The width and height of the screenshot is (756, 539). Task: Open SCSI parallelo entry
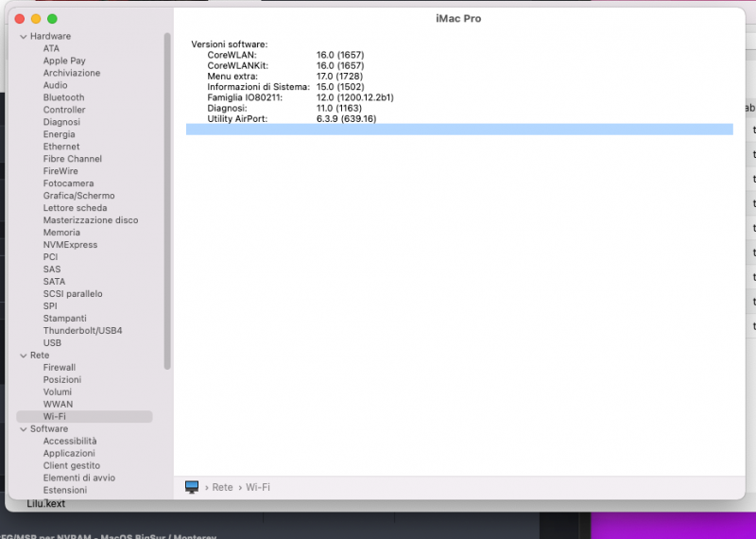tap(73, 293)
